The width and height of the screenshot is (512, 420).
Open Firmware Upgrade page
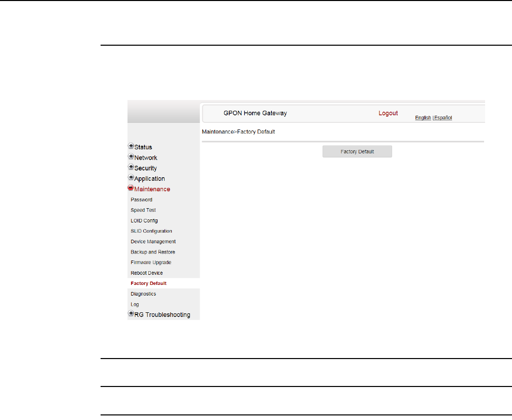click(x=151, y=263)
